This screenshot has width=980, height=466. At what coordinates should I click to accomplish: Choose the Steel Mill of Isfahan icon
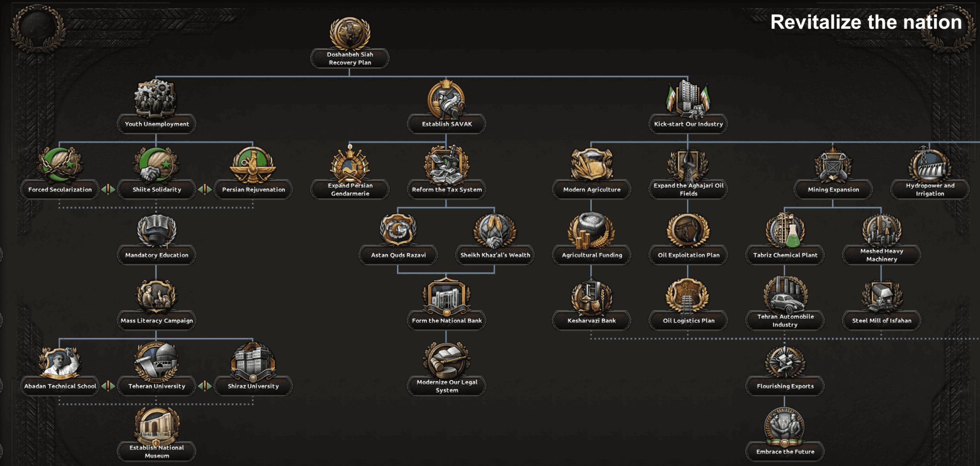[882, 296]
